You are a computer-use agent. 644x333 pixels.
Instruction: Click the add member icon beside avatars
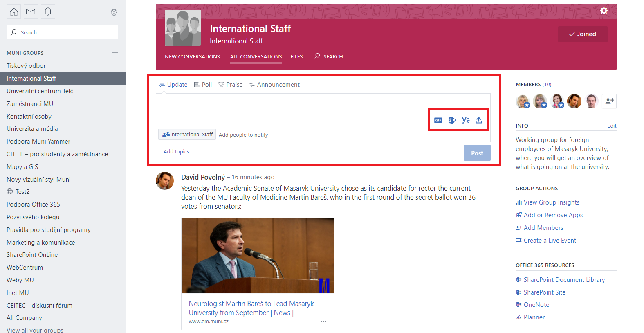609,101
